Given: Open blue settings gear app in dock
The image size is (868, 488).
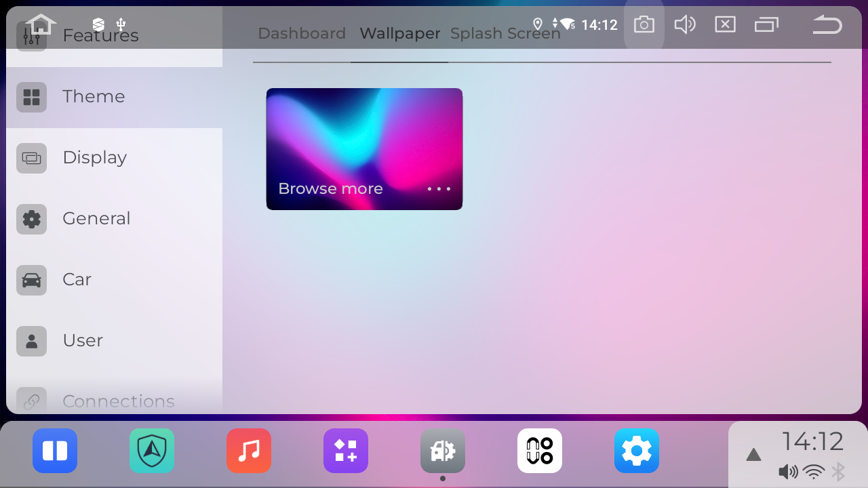Looking at the screenshot, I should click(637, 451).
